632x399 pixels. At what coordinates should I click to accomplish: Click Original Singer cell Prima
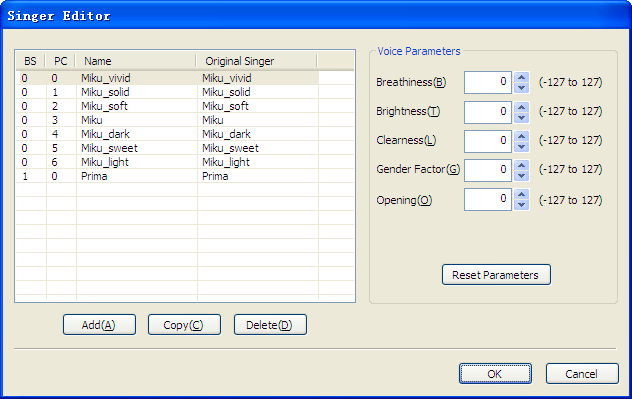click(x=215, y=176)
